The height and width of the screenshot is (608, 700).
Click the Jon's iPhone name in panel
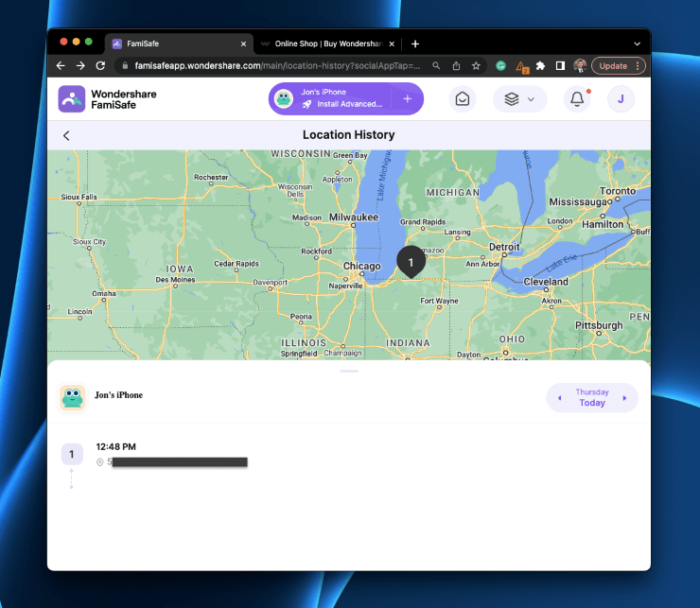(x=119, y=395)
